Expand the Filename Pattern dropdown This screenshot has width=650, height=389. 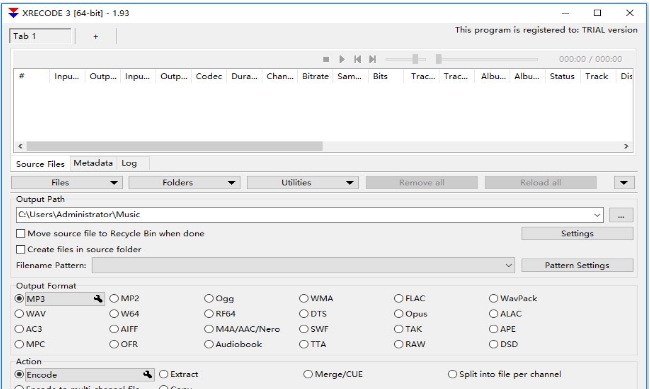click(x=509, y=265)
